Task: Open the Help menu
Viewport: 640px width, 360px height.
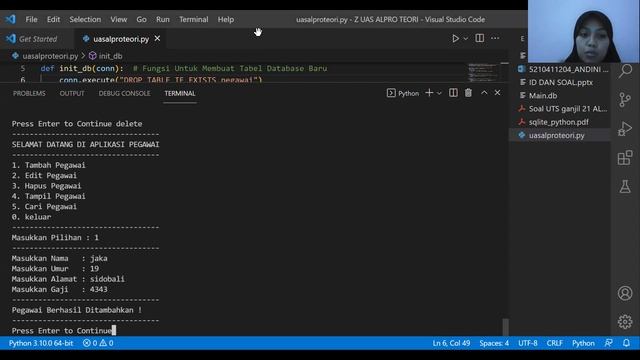Action: [x=225, y=19]
